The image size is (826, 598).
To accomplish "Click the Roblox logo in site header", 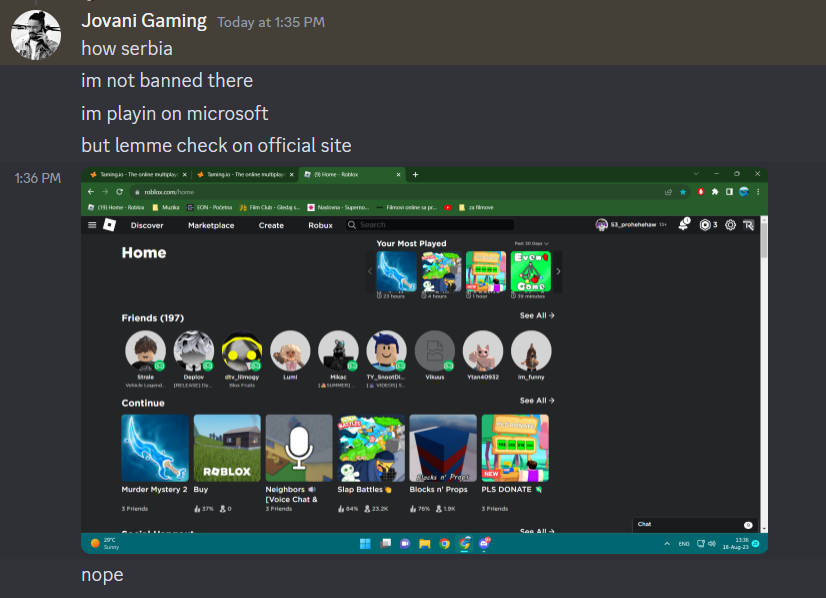I will click(110, 225).
